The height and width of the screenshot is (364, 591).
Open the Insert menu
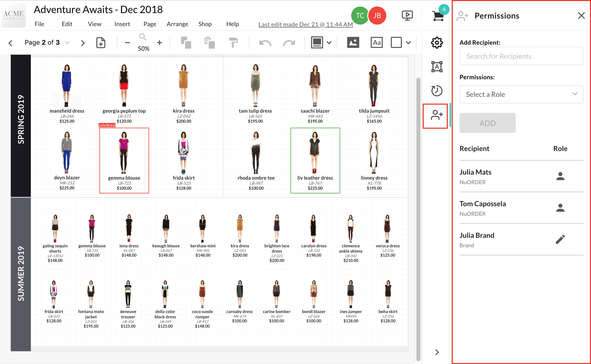122,24
